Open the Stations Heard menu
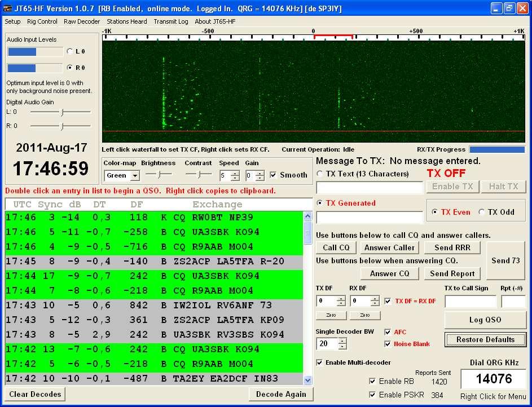This screenshot has height=407, width=532. coord(126,21)
